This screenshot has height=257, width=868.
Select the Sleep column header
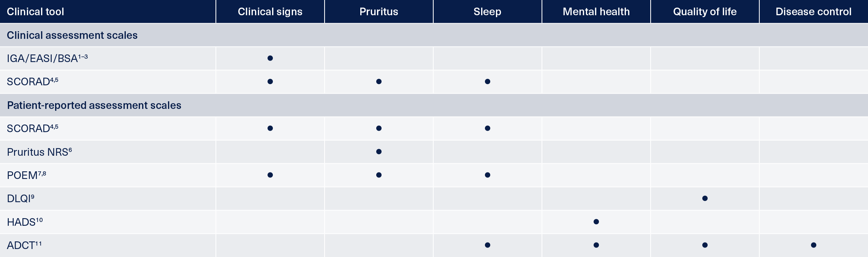point(488,12)
